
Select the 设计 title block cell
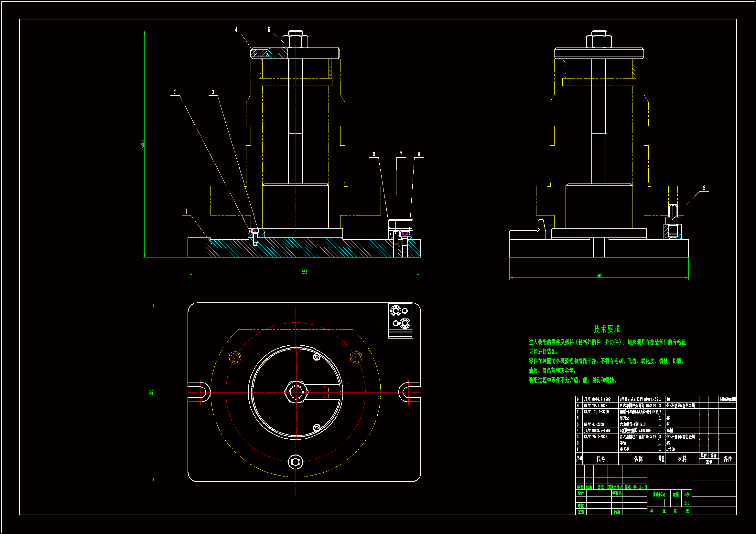click(581, 493)
